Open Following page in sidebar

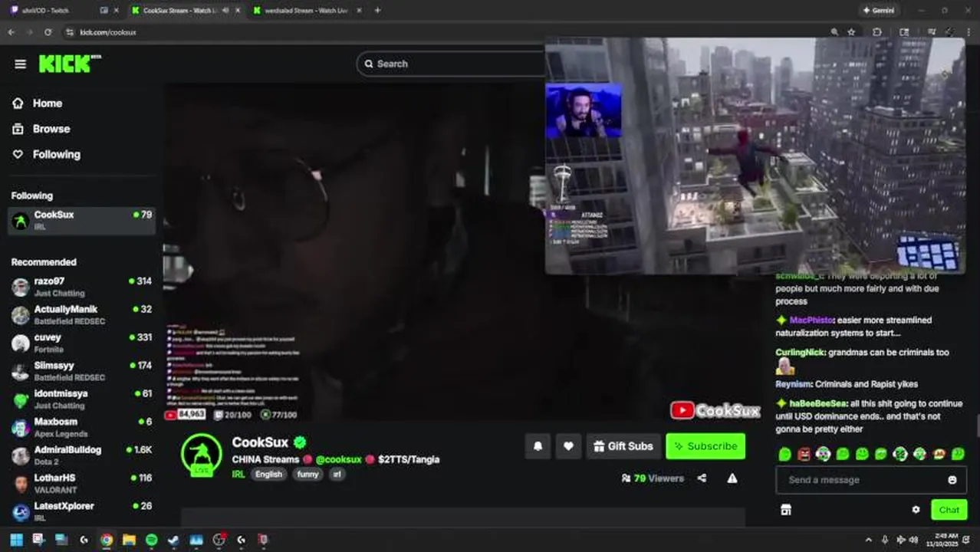coord(56,154)
